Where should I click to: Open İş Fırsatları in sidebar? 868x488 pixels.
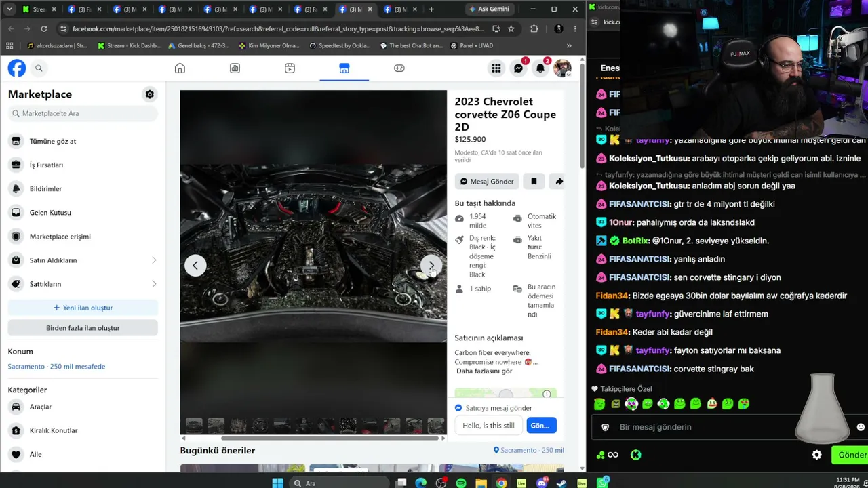pos(83,165)
